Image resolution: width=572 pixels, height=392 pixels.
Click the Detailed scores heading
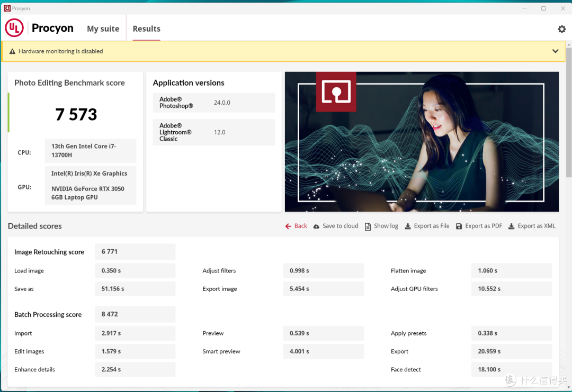34,226
